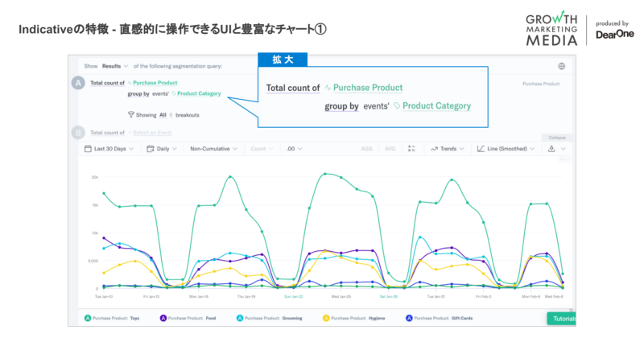Toggle the AGG aggregate button
Viewport: 644px width, 338px height.
point(366,149)
